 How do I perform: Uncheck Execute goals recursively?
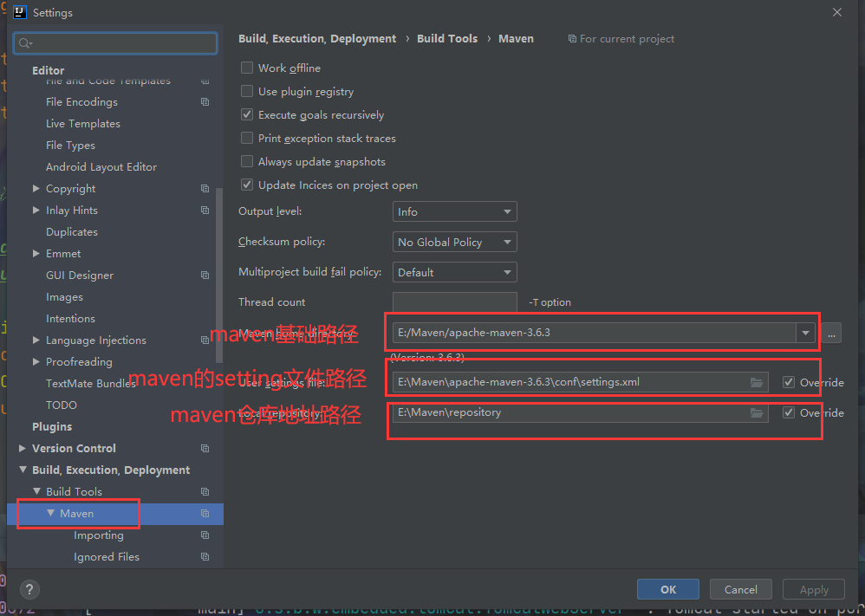tap(247, 114)
